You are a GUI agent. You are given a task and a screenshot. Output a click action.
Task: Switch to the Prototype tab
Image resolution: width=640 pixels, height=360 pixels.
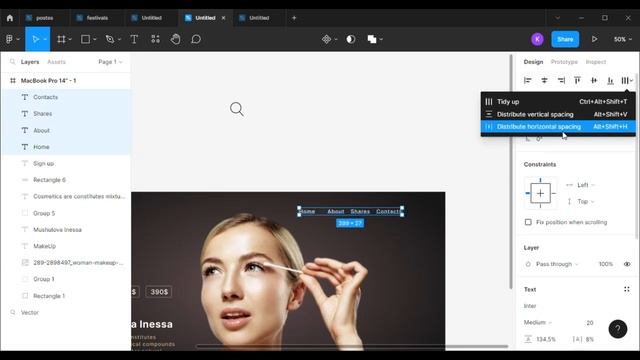(564, 62)
